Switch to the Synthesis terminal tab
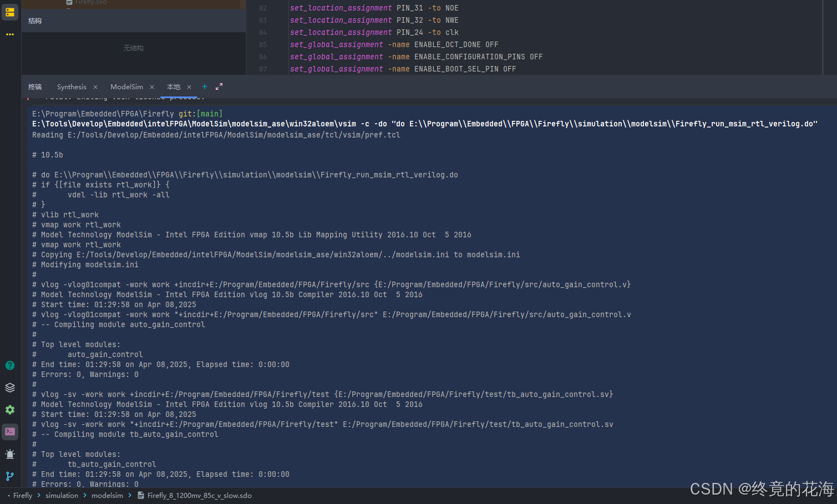Screen dimensions: 837x504 [x=72, y=87]
